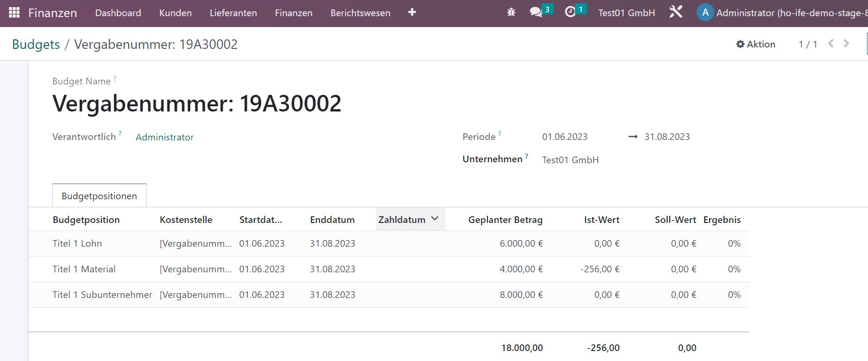Click the wrench tools icon
Viewport: 868px width, 361px height.
coord(676,12)
